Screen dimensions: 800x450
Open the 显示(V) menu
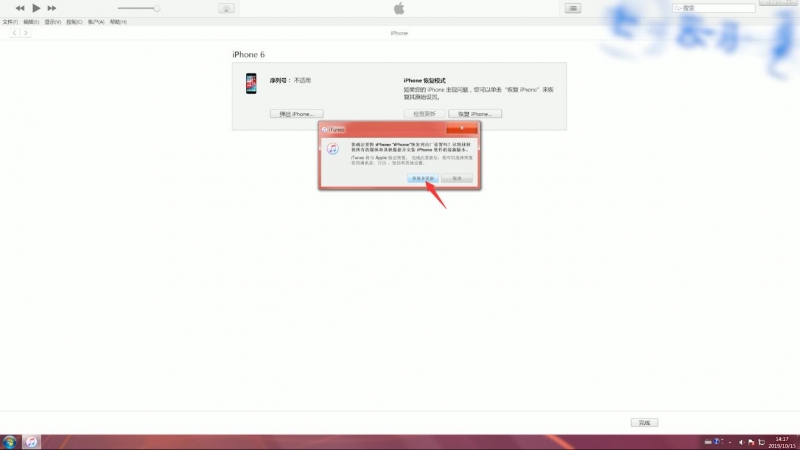coord(53,22)
